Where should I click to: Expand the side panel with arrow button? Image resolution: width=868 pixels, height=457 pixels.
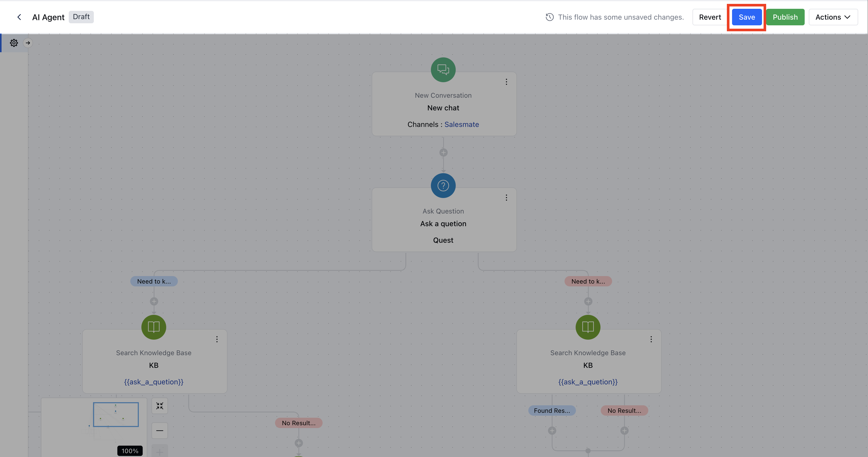(28, 43)
